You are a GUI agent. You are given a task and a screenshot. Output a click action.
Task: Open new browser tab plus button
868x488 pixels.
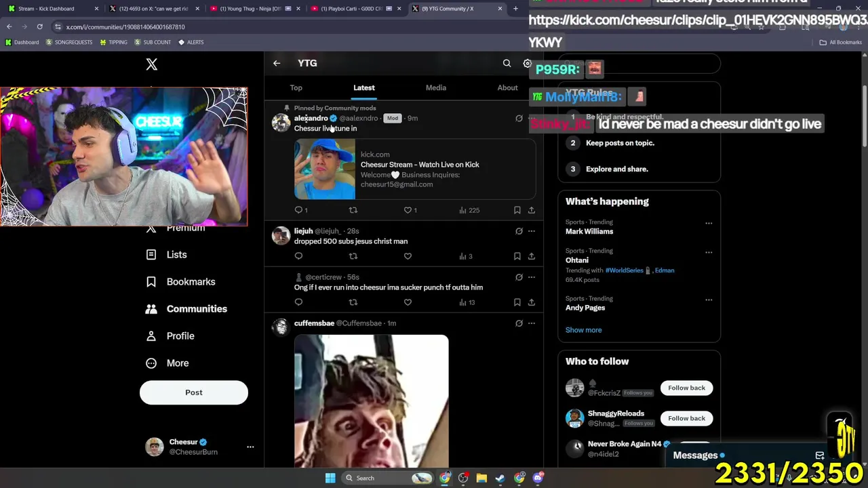(x=515, y=9)
